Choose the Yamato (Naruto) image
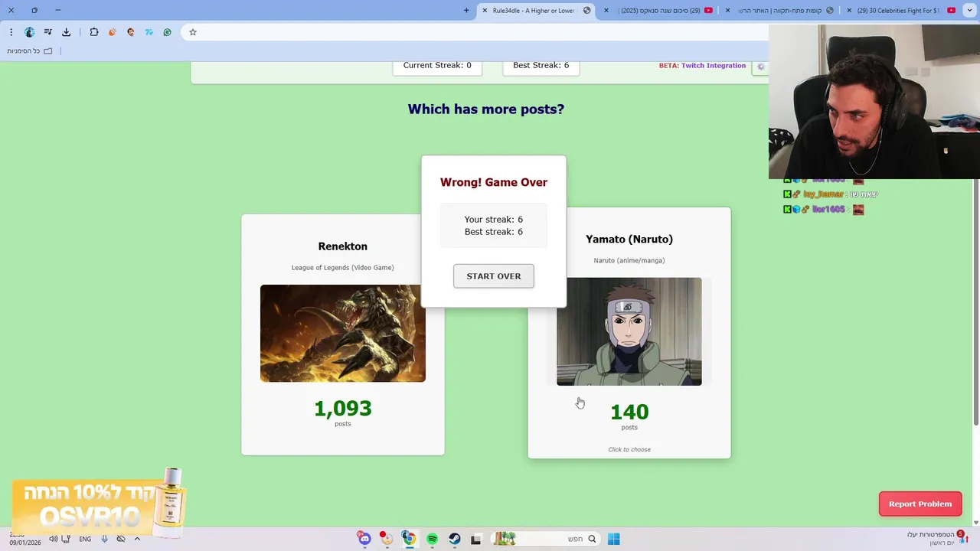 click(629, 331)
